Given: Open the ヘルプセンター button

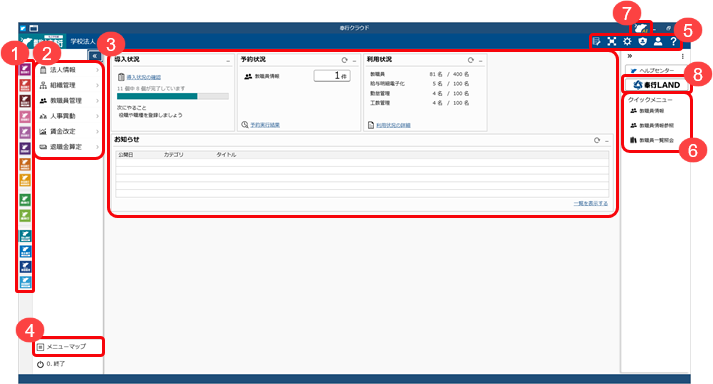Looking at the screenshot, I should [656, 71].
